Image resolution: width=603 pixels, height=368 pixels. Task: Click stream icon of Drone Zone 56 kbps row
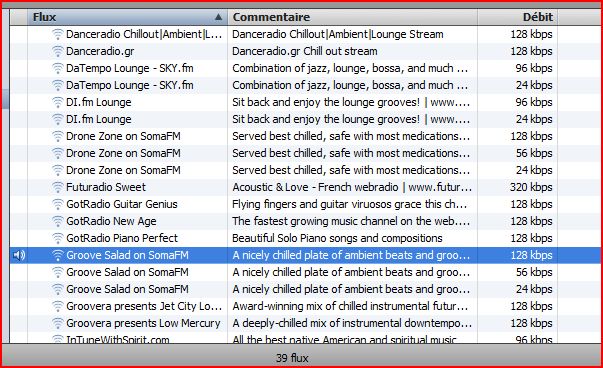57,153
